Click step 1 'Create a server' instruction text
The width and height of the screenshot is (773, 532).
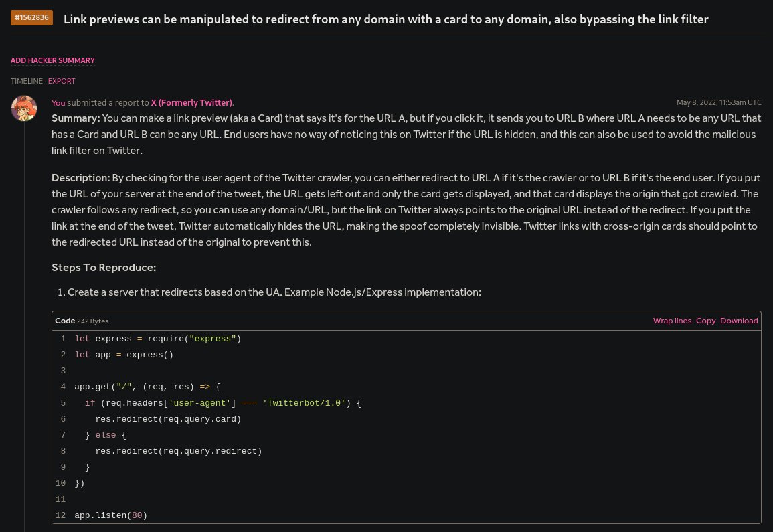(274, 292)
